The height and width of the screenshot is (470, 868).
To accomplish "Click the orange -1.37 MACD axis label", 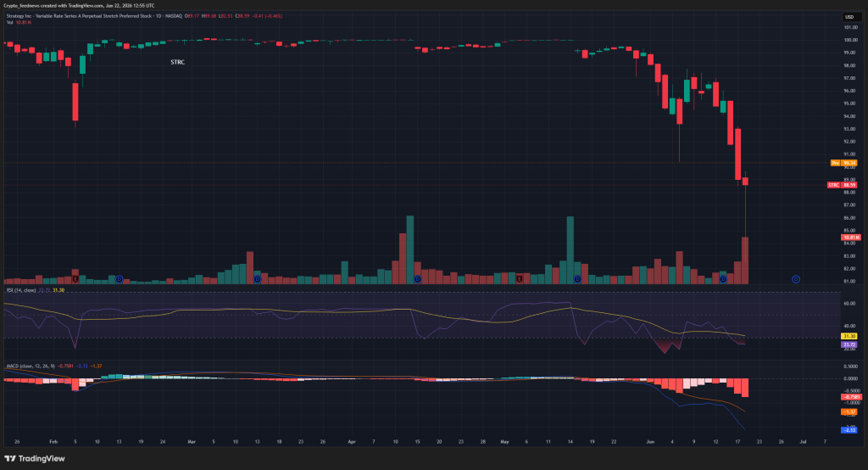I will click(849, 411).
